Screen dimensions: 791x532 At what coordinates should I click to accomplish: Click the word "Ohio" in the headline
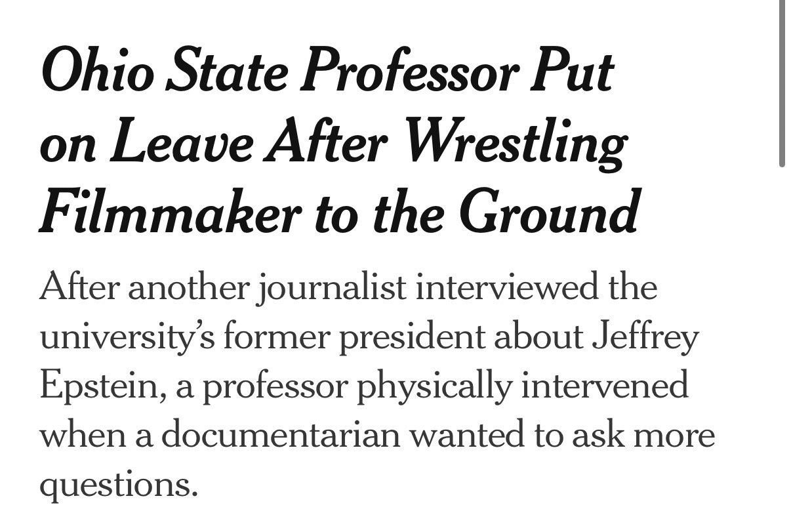(96, 72)
